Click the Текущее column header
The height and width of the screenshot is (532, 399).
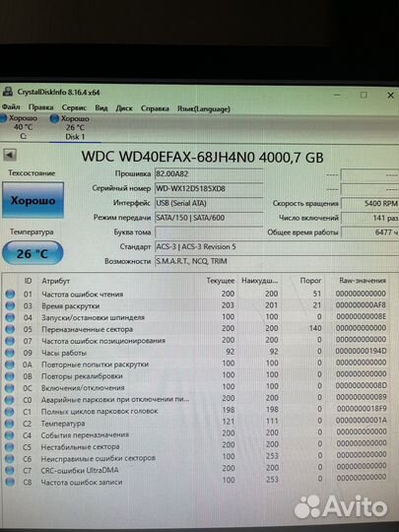click(221, 281)
